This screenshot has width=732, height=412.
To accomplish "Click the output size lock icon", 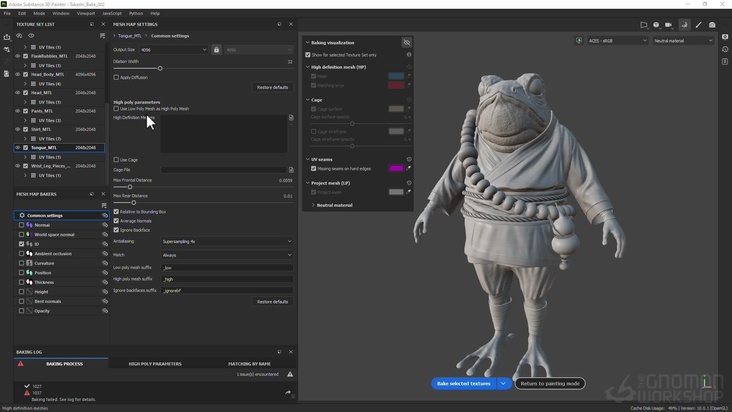I will 216,49.
